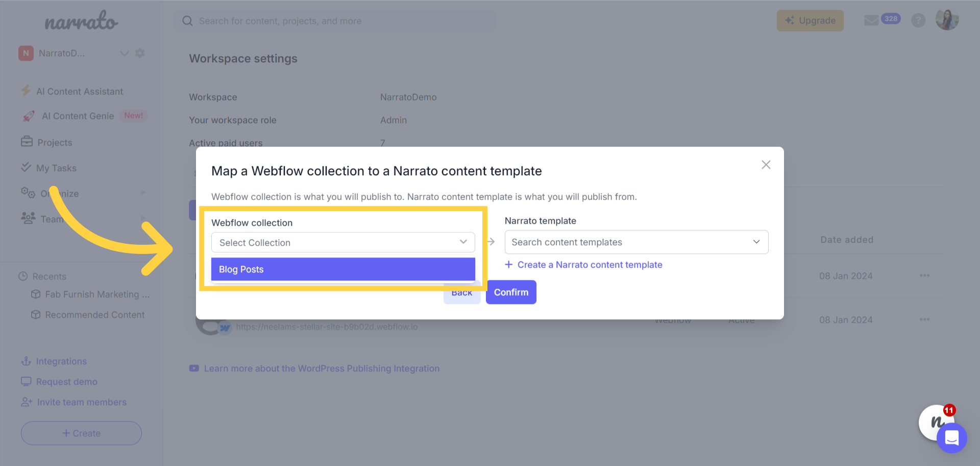Click Request demo link
Screen dimensions: 980x466
[66, 382]
